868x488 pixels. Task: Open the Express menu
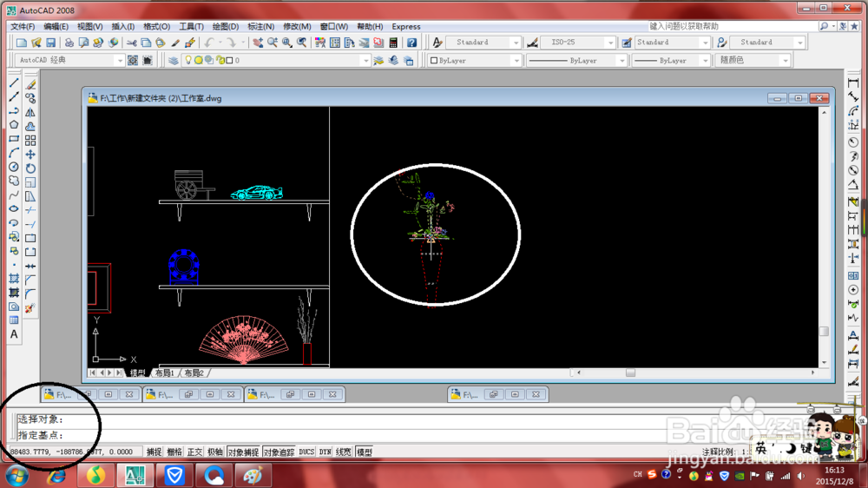pyautogui.click(x=405, y=27)
